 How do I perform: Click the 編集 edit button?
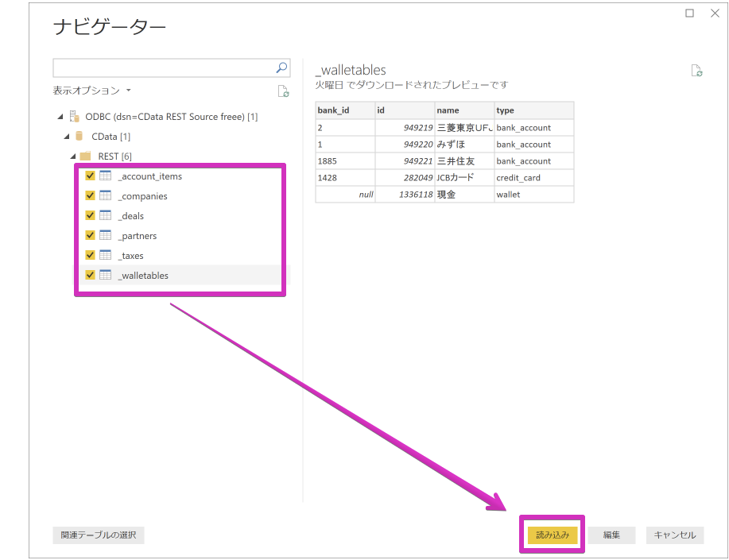(x=612, y=535)
